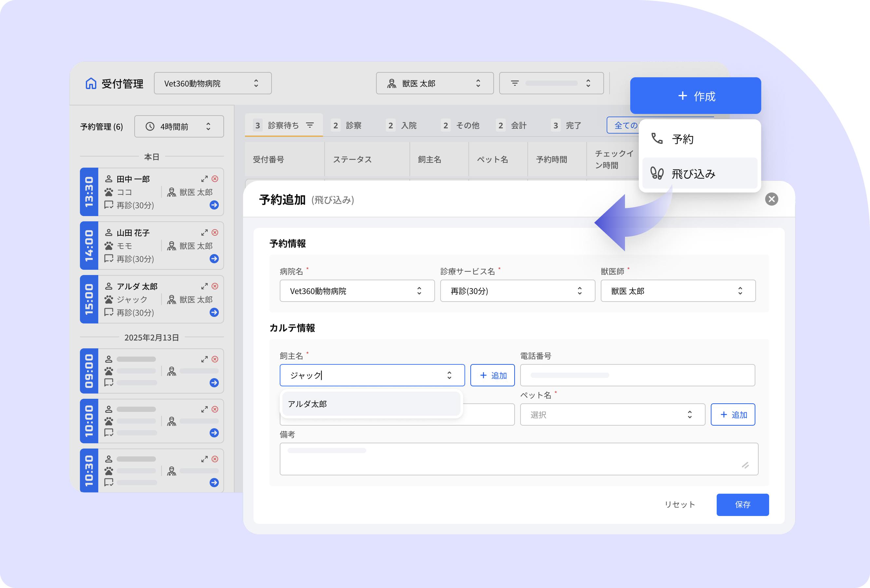Switch to the その他 tab
This screenshot has width=870, height=588.
(460, 125)
